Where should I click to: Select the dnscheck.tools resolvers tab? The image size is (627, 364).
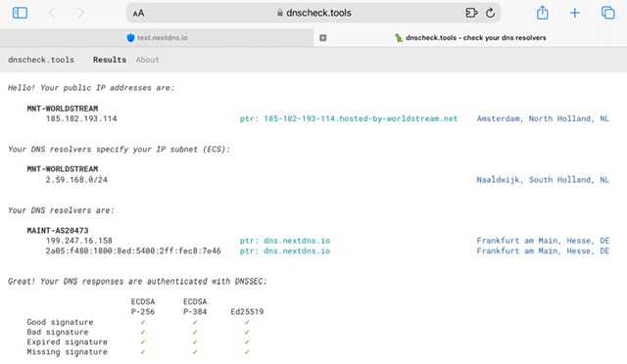point(470,37)
